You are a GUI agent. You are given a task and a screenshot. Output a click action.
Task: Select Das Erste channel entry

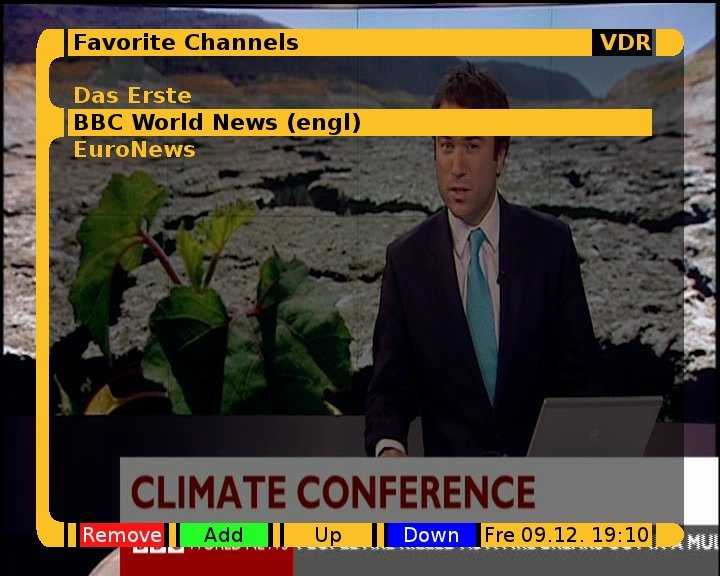pos(132,96)
